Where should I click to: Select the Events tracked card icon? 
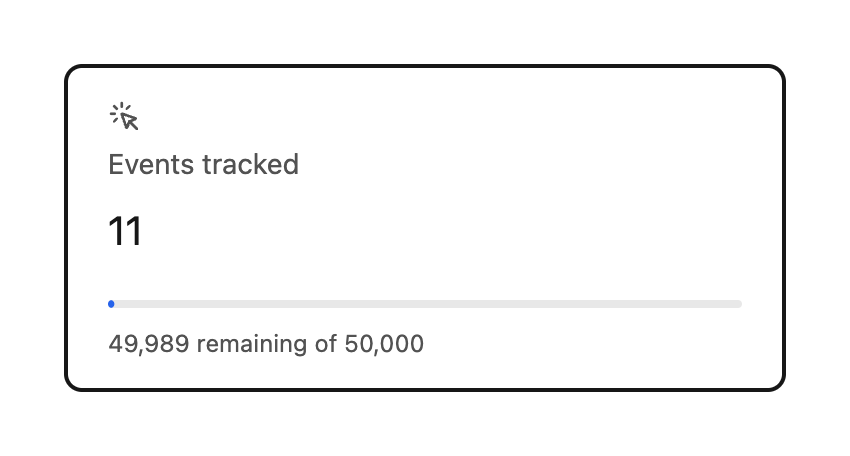click(x=124, y=117)
